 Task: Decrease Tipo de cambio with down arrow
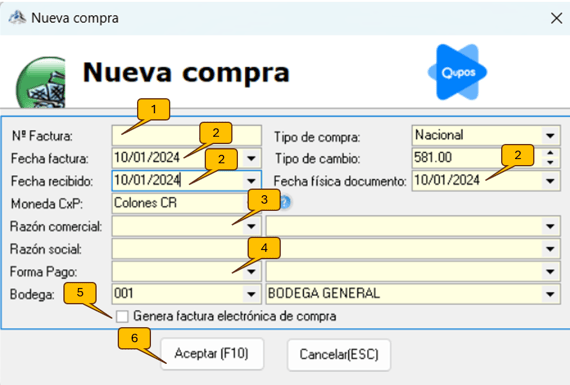point(550,163)
